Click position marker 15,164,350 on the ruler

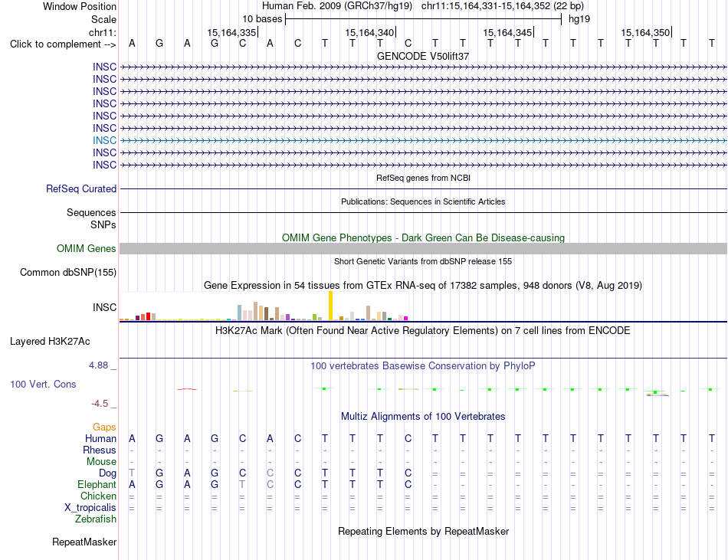645,32
